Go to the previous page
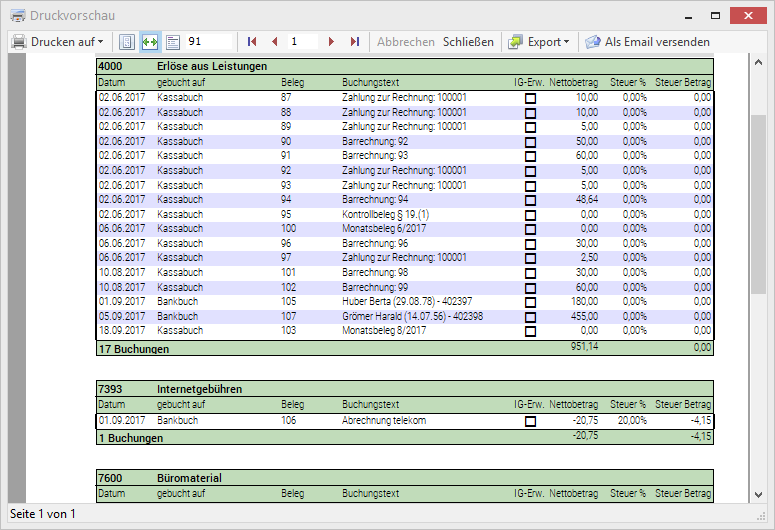Image resolution: width=775 pixels, height=530 pixels. [274, 42]
